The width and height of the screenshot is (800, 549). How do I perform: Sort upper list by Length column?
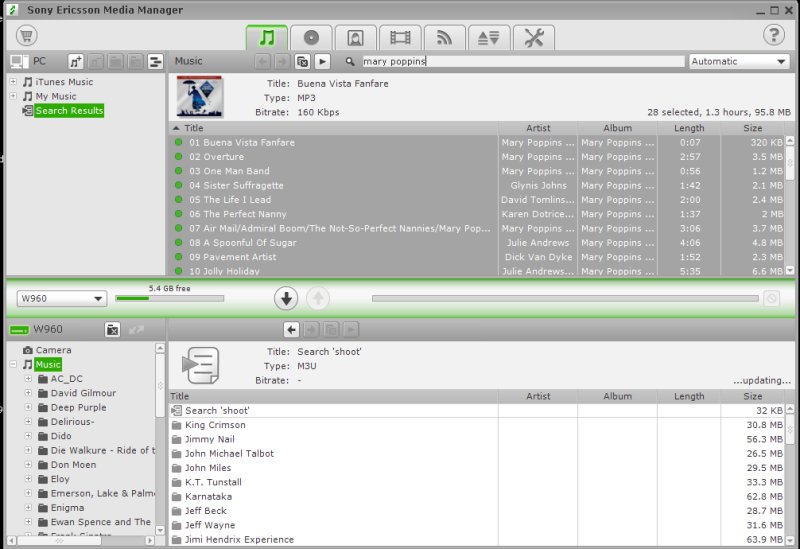tap(689, 128)
